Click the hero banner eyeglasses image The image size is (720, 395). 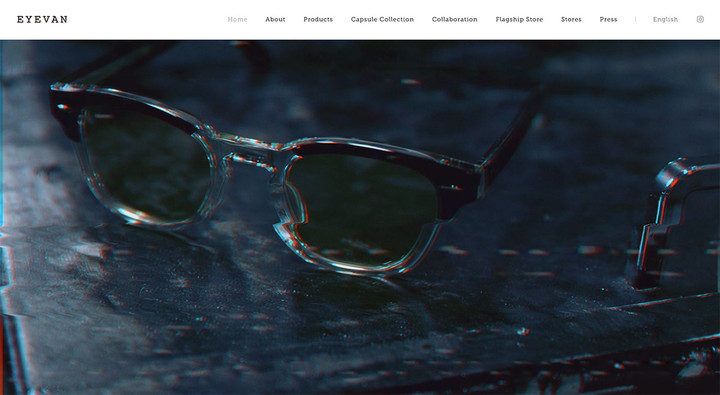pos(360,217)
